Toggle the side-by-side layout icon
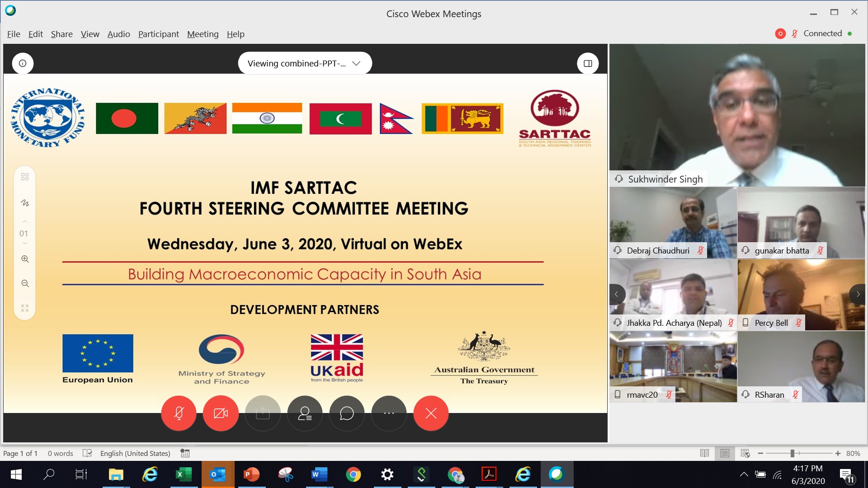The height and width of the screenshot is (488, 868). [x=588, y=63]
